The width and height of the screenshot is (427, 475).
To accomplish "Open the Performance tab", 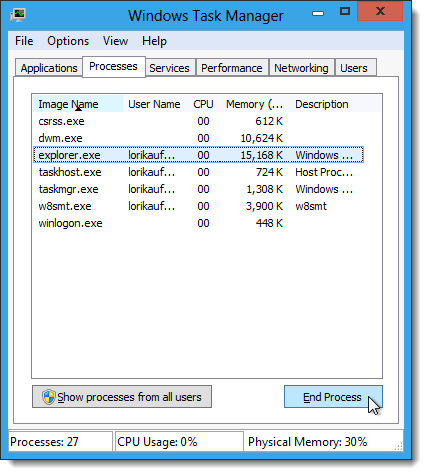I will click(x=232, y=68).
